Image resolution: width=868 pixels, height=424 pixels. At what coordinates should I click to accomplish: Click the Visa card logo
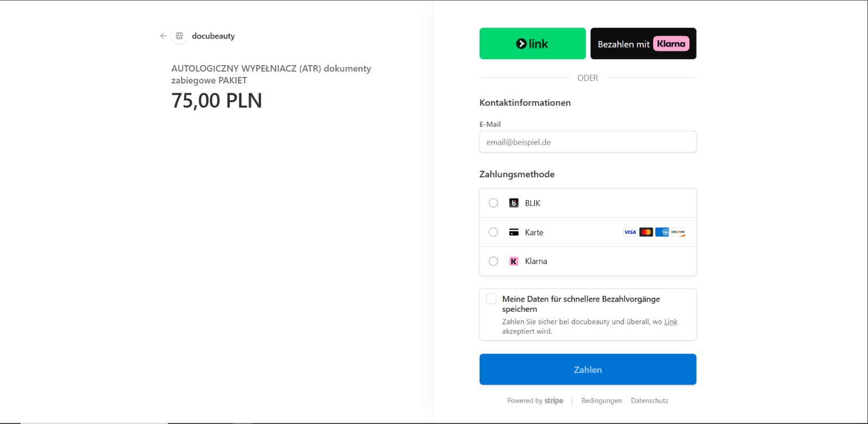click(x=630, y=232)
